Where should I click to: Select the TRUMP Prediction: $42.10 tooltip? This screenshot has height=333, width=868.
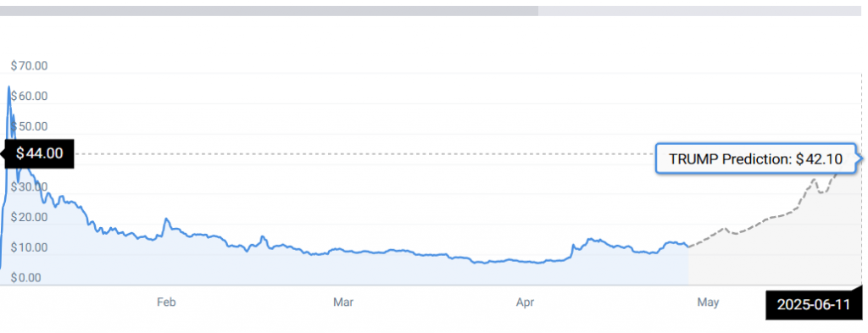[755, 159]
